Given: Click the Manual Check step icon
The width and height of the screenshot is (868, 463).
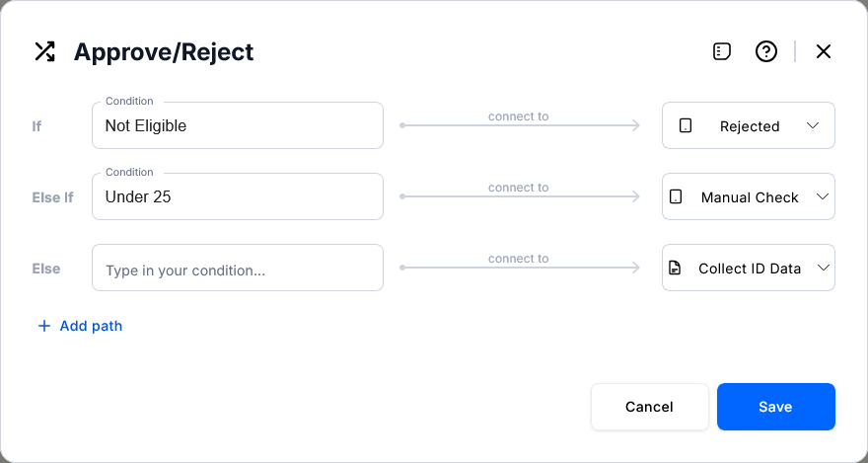Looking at the screenshot, I should click(x=676, y=197).
